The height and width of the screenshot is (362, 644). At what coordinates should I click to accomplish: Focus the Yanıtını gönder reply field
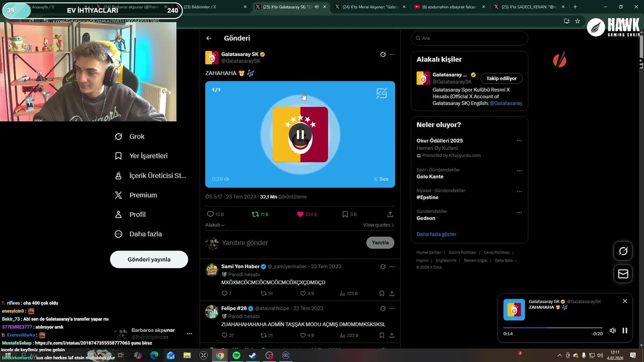(292, 243)
